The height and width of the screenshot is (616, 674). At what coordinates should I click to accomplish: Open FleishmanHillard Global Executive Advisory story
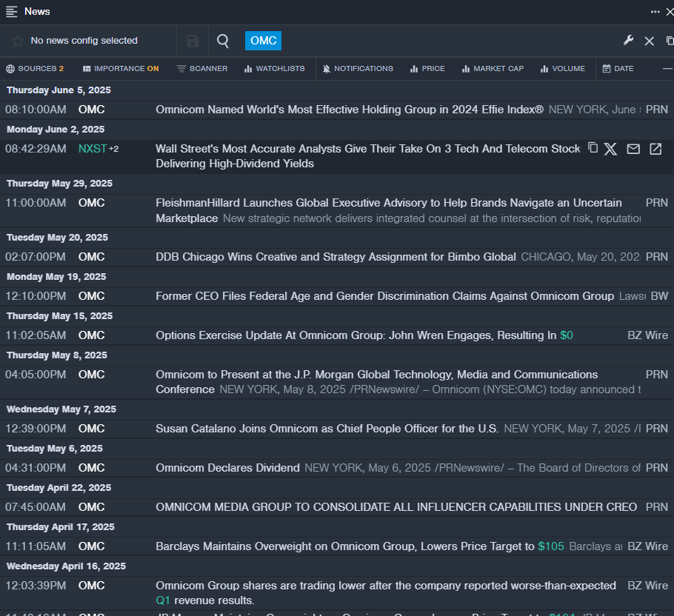point(389,210)
